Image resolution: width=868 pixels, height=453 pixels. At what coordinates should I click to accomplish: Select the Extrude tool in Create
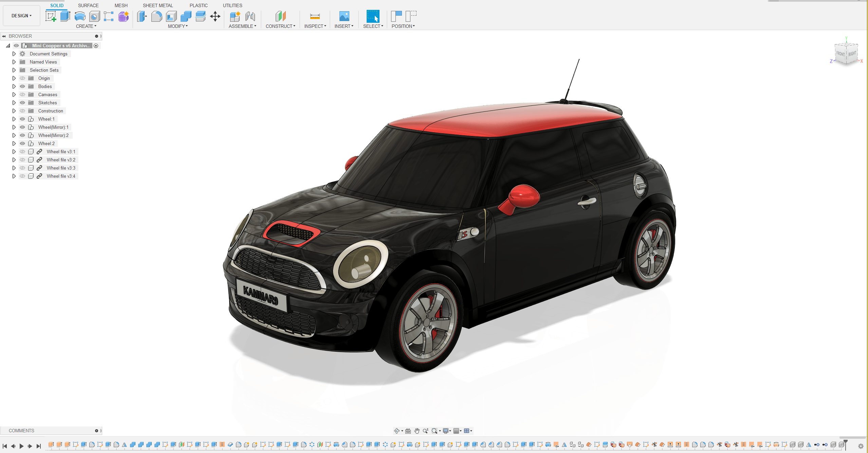tap(65, 16)
